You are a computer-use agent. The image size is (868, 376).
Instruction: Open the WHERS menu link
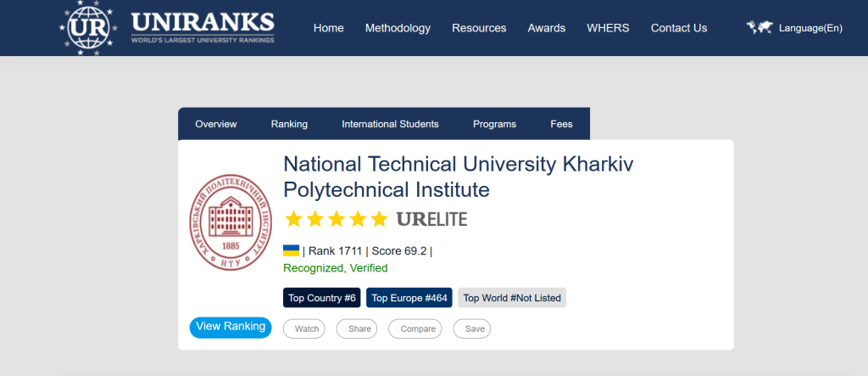pos(608,28)
